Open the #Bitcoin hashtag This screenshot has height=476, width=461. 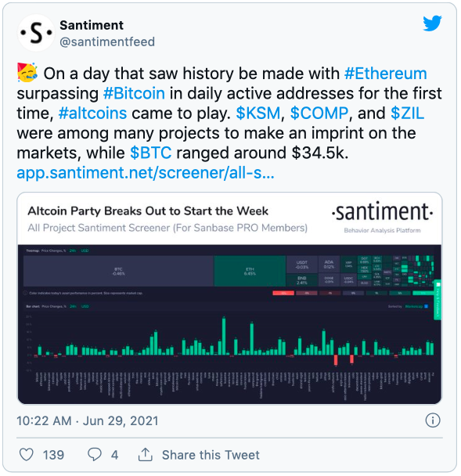point(134,93)
